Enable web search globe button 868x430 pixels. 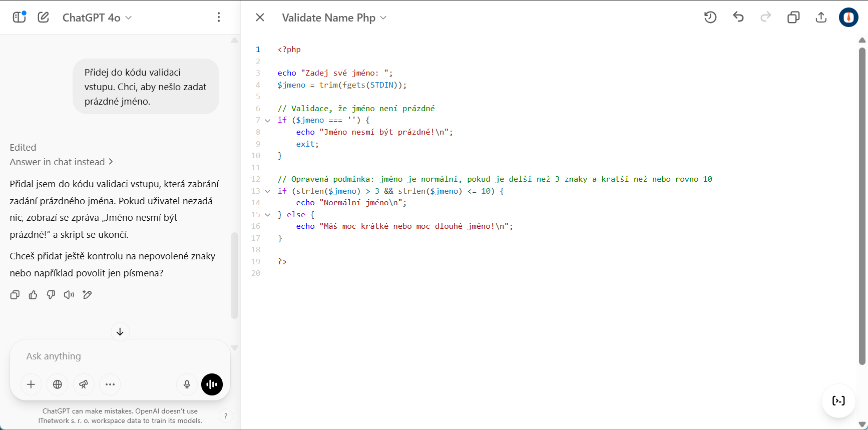pyautogui.click(x=58, y=384)
